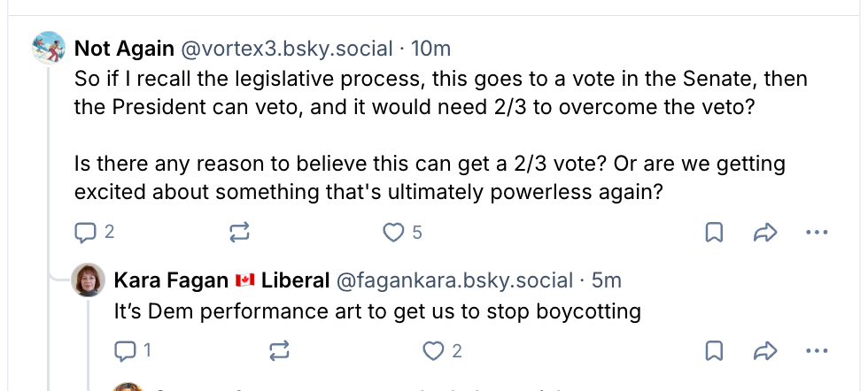Reply to Kara Fagan's comment
The height and width of the screenshot is (391, 868).
click(125, 351)
